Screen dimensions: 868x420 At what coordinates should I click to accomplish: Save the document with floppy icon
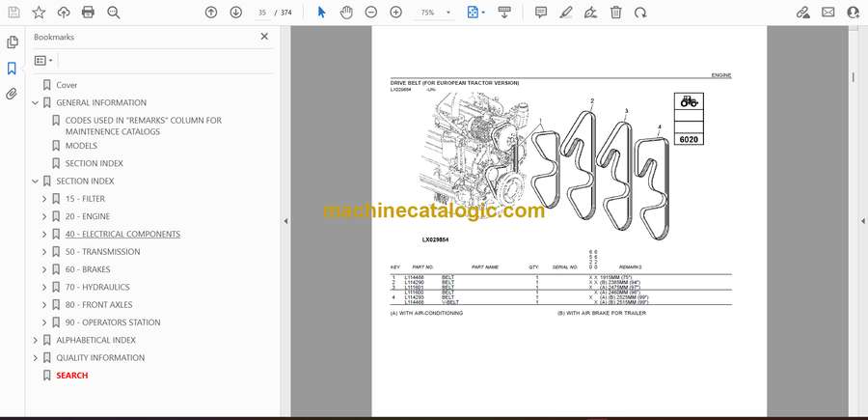pos(14,13)
